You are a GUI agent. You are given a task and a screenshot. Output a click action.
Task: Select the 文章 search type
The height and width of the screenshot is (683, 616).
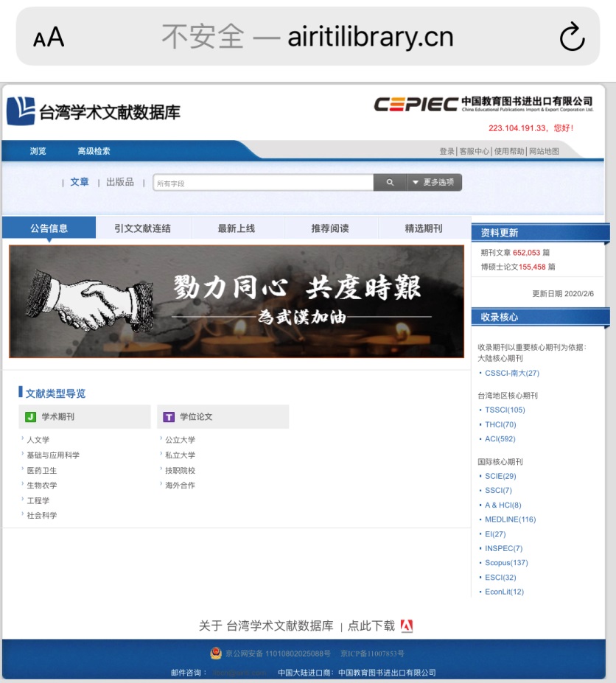pos(80,182)
